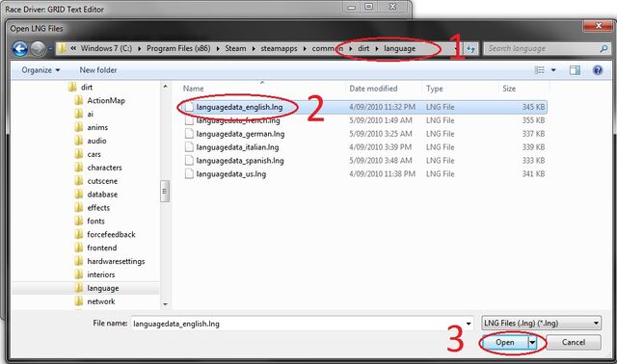Open the view options dropdown arrow
Image resolution: width=617 pixels, height=364 pixels.
[x=553, y=70]
